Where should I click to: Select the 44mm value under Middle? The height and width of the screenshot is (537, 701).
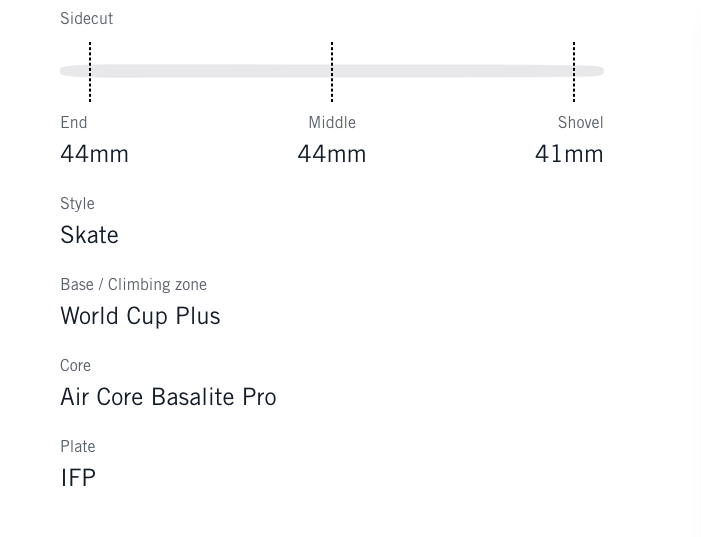coord(332,154)
